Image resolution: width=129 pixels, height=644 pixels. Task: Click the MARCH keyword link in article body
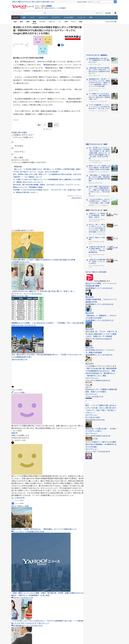[x=40, y=62]
